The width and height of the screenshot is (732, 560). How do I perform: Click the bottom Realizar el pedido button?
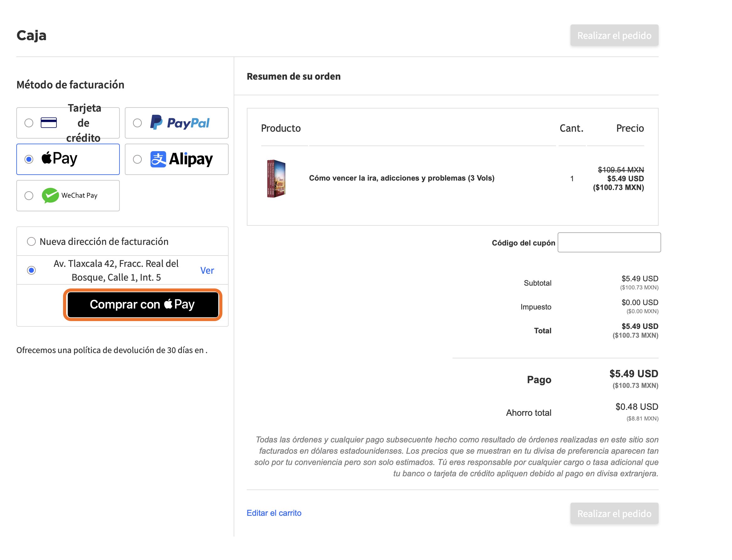pyautogui.click(x=614, y=514)
